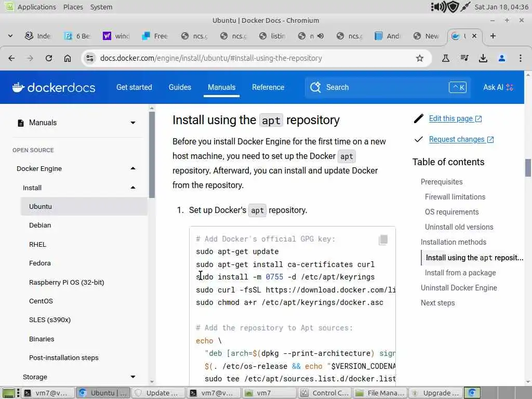The width and height of the screenshot is (532, 399).
Task: Close the active Docker Docs tab
Action: [x=474, y=36]
